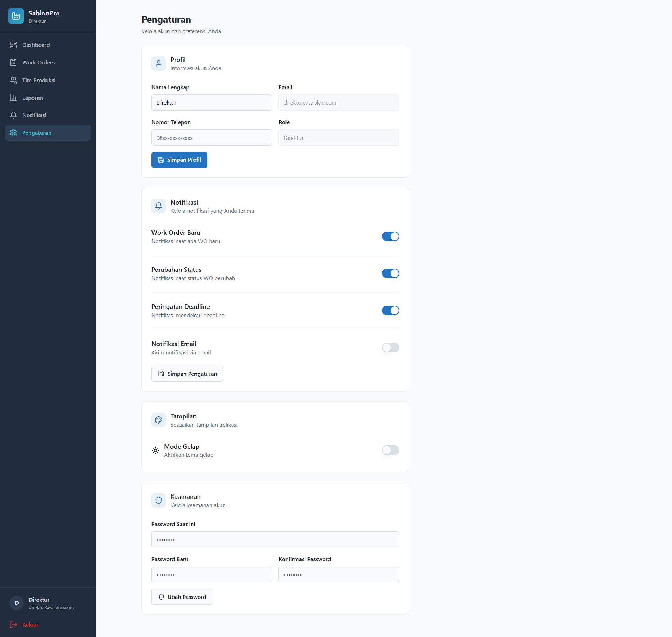Click the Email field showing direktur@sablon.com
This screenshot has height=637, width=672.
click(x=339, y=102)
